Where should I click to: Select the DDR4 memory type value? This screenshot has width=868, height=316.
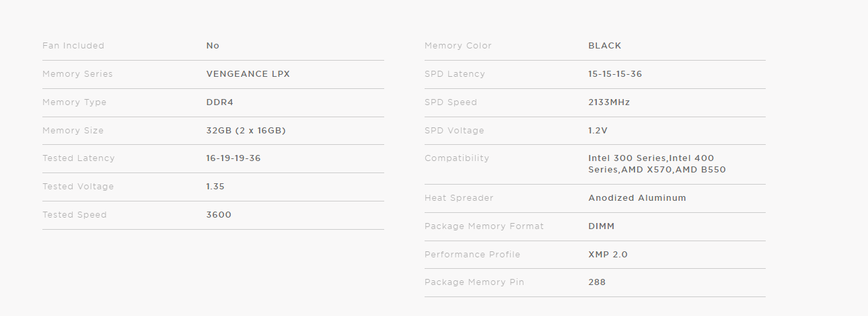tap(219, 102)
